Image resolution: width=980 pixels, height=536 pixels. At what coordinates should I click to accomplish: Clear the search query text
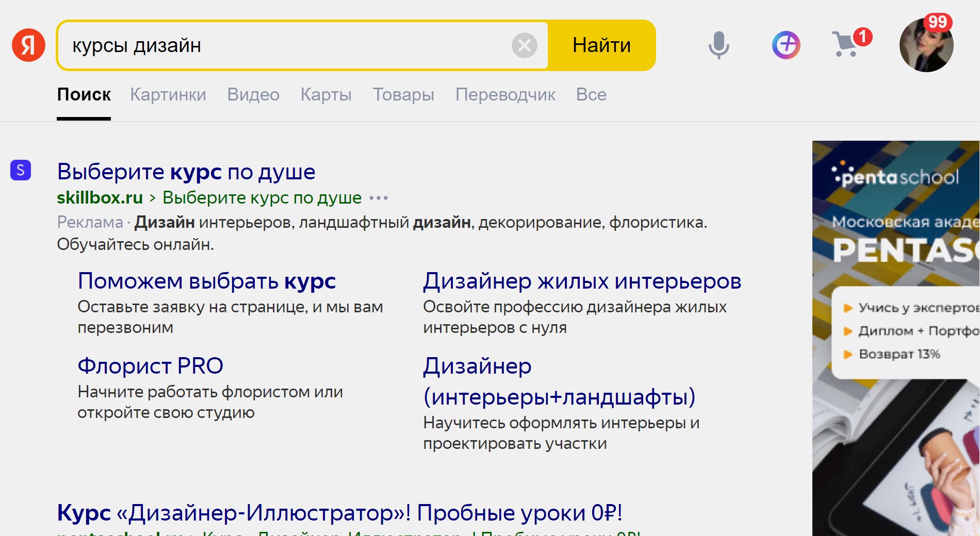pyautogui.click(x=524, y=45)
